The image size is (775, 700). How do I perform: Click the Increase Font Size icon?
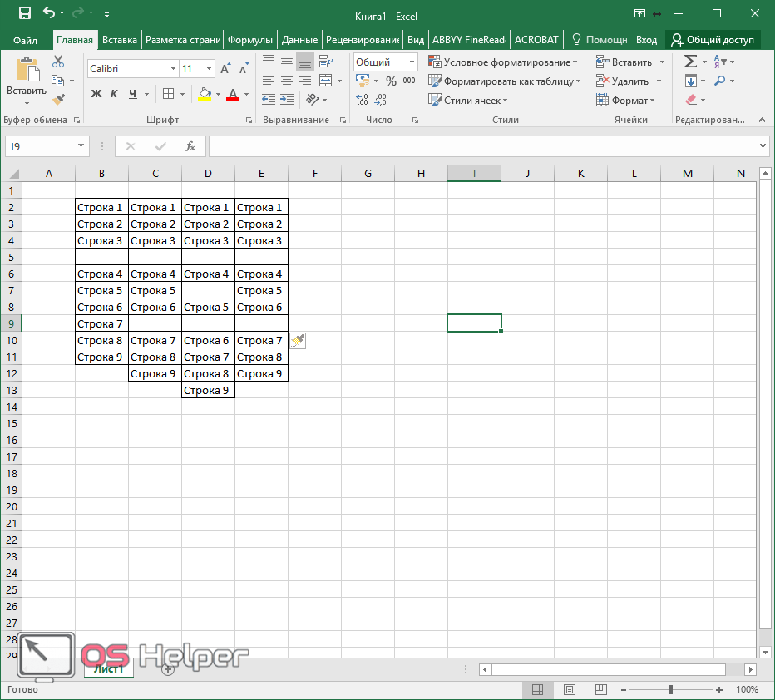pos(225,69)
